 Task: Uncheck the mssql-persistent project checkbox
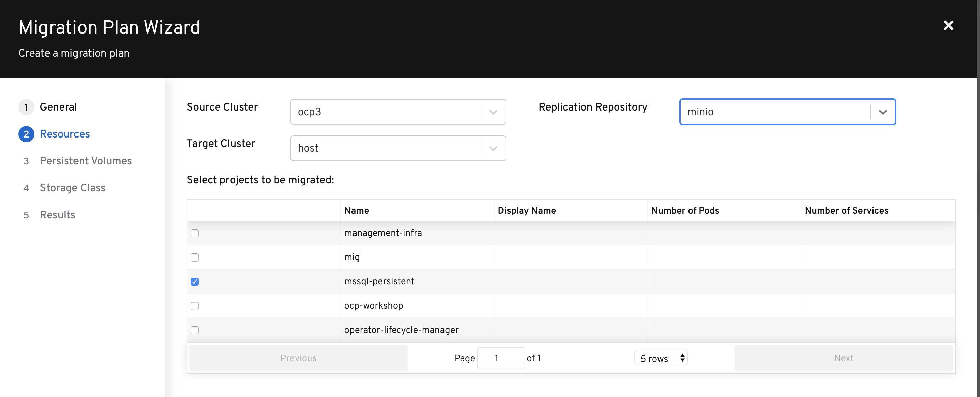click(195, 281)
